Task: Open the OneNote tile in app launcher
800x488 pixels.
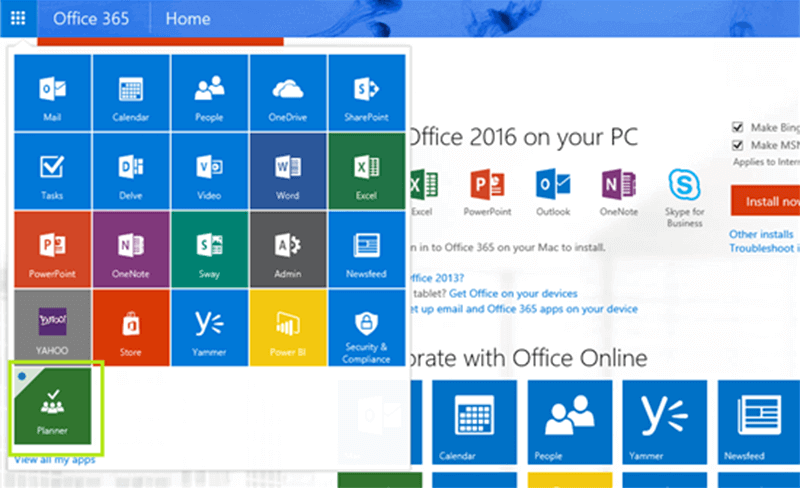Action: pyautogui.click(x=131, y=249)
